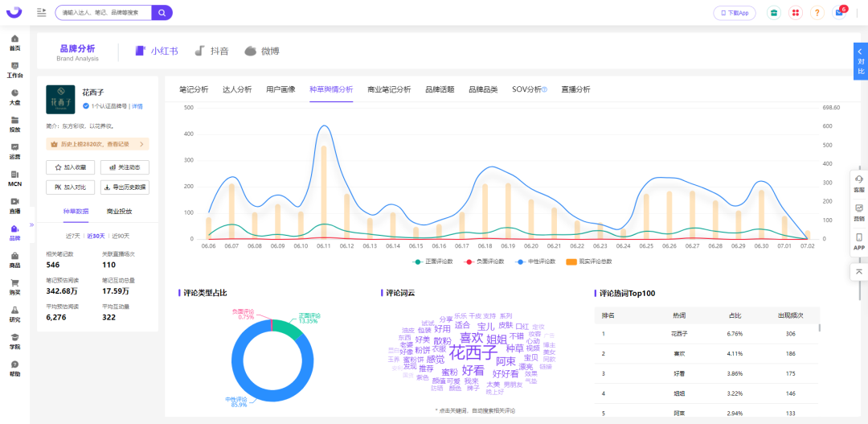Open 大盘 in the sidebar
This screenshot has width=868, height=424.
point(15,97)
